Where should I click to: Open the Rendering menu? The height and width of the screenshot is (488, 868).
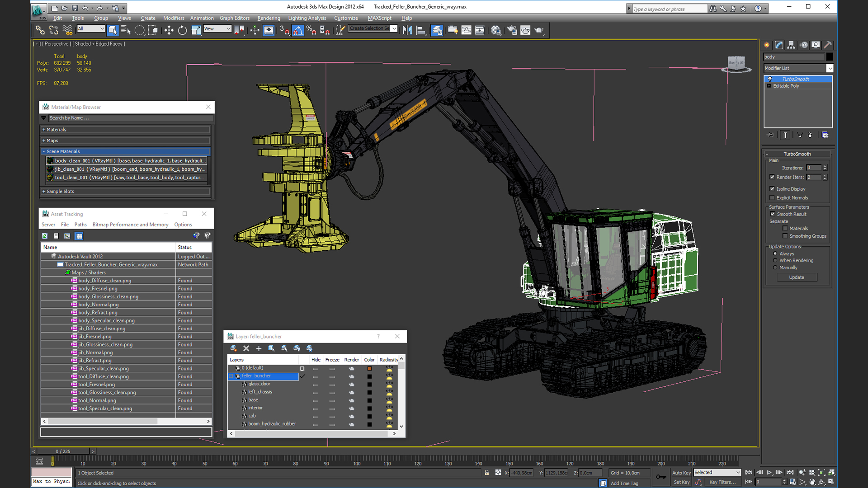269,18
